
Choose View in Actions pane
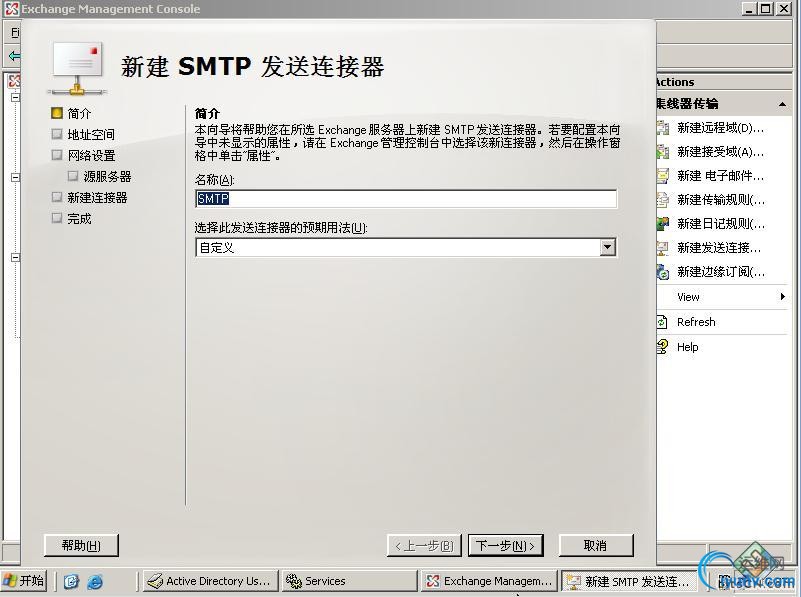(x=688, y=297)
